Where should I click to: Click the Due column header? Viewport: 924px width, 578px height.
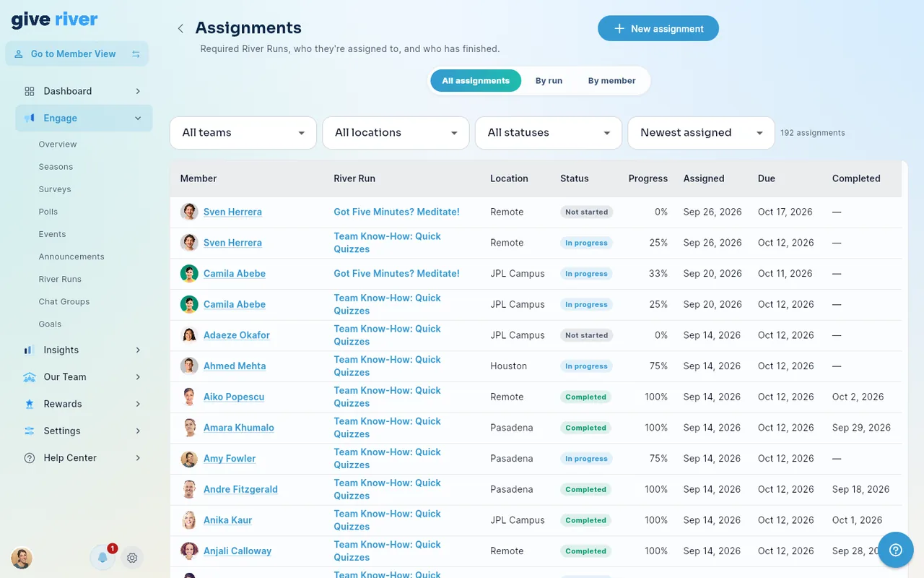tap(766, 179)
